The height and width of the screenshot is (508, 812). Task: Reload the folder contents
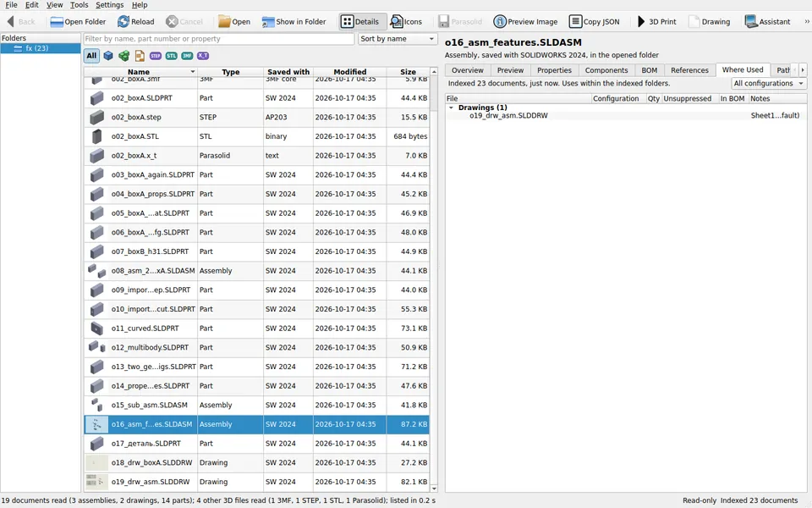click(135, 22)
